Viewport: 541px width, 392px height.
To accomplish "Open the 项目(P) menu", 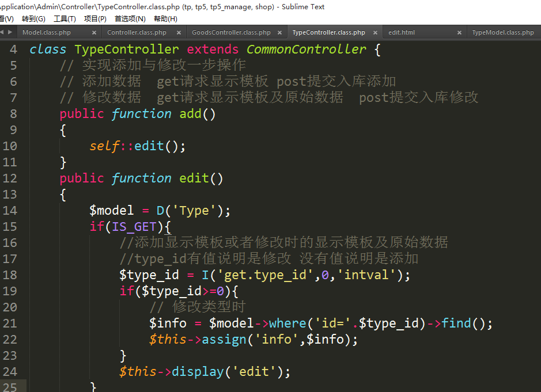I will pos(95,19).
